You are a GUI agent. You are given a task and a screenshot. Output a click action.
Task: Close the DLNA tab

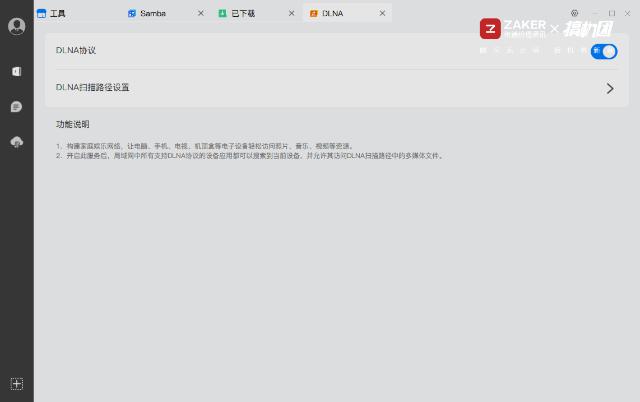click(x=382, y=13)
